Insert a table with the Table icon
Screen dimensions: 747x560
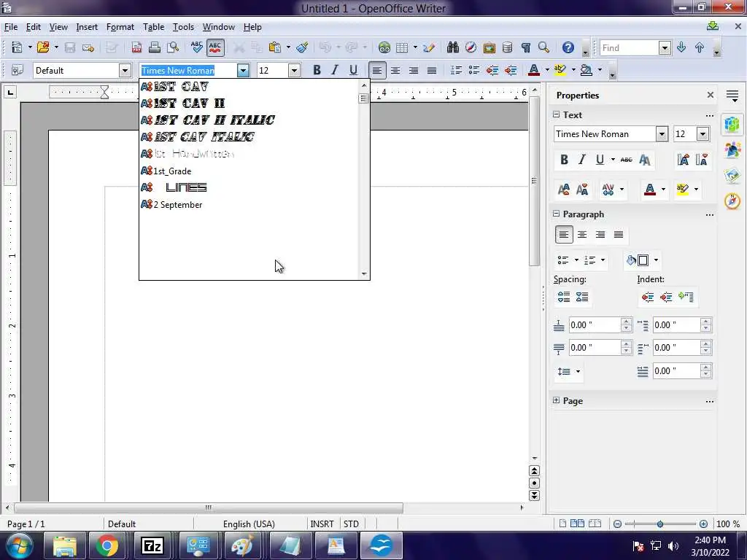[402, 47]
